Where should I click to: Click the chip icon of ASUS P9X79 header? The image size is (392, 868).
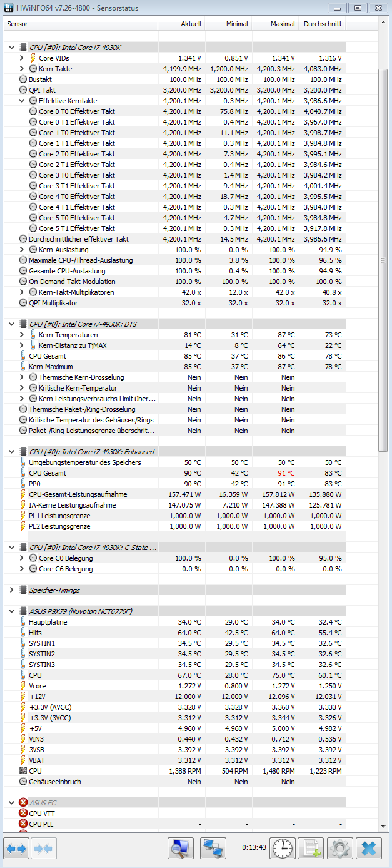23,611
